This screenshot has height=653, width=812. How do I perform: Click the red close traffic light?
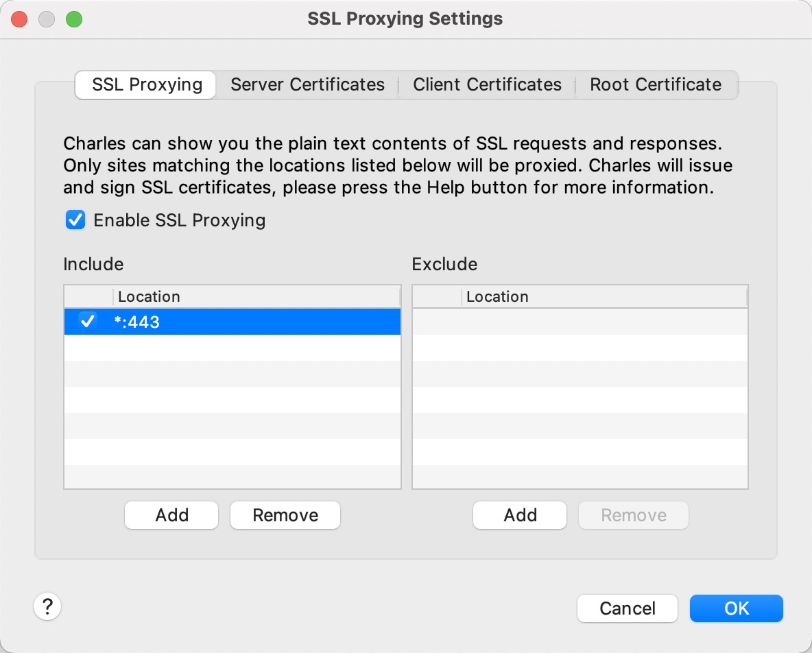pyautogui.click(x=19, y=19)
